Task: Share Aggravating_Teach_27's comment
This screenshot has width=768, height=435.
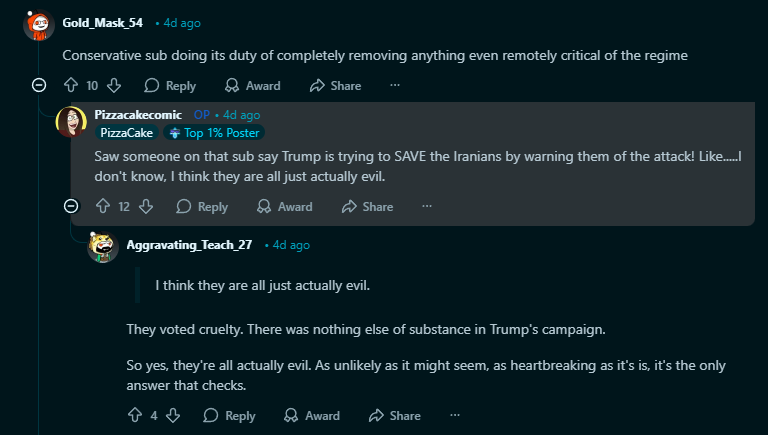Action: click(395, 415)
